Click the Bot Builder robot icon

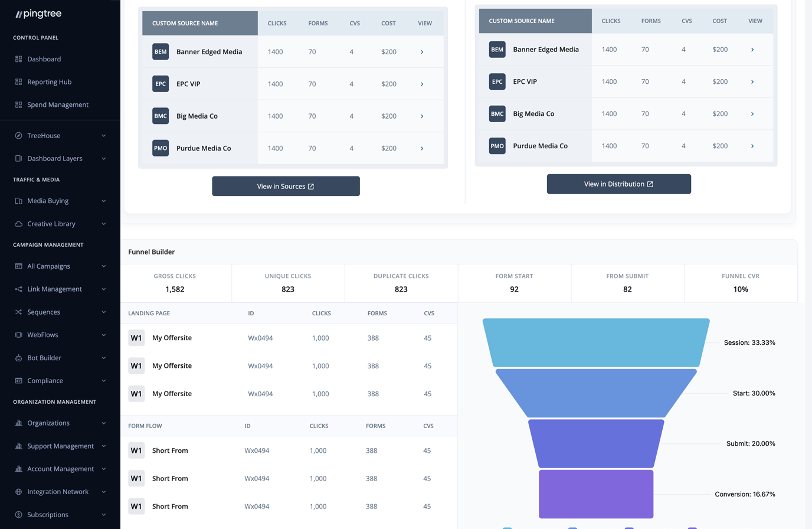[18, 358]
